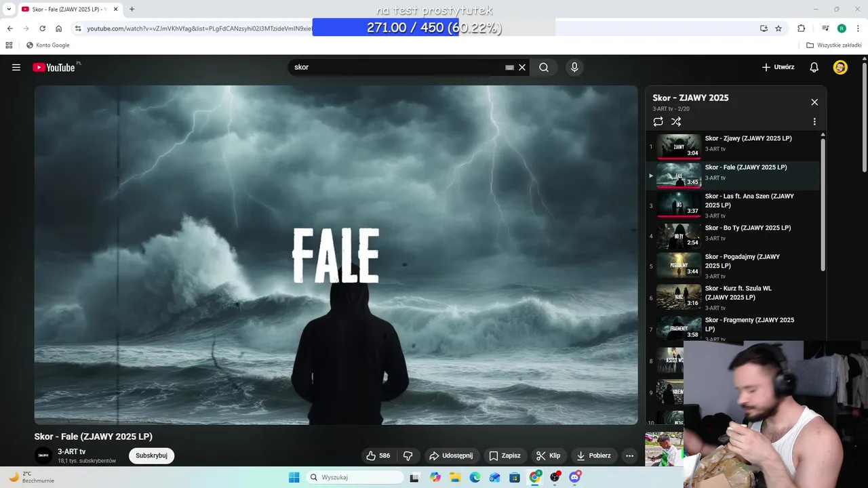Open Wszystkie zakładki bookmarks folder

tap(833, 45)
